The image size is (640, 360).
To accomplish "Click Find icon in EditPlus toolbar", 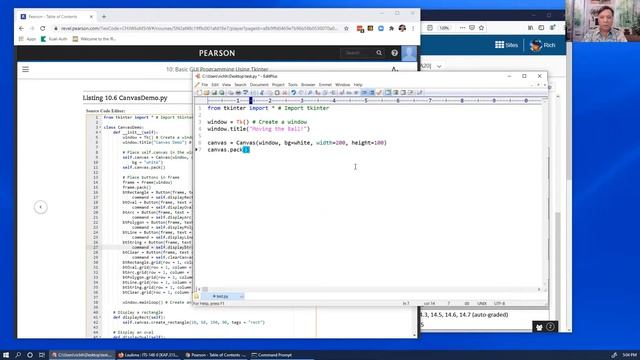I will pyautogui.click(x=310, y=93).
